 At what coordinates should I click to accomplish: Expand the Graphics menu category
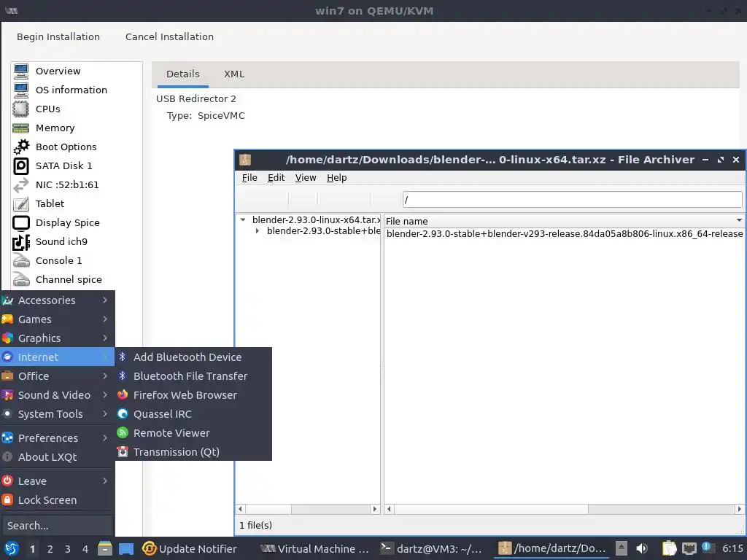(x=57, y=338)
